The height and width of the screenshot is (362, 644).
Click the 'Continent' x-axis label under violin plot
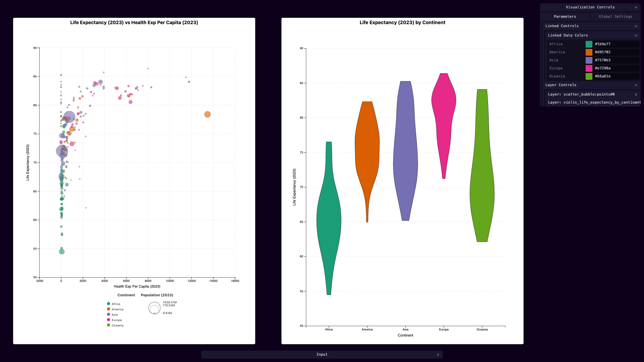[406, 336]
